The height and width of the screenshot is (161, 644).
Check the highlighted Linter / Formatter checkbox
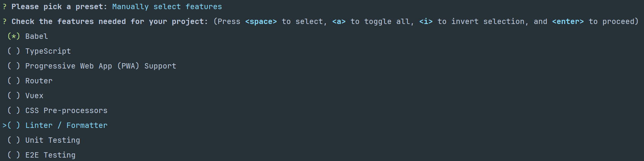click(14, 126)
